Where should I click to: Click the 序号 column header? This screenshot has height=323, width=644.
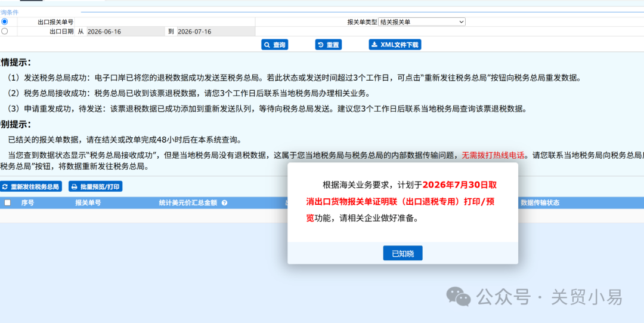(27, 202)
